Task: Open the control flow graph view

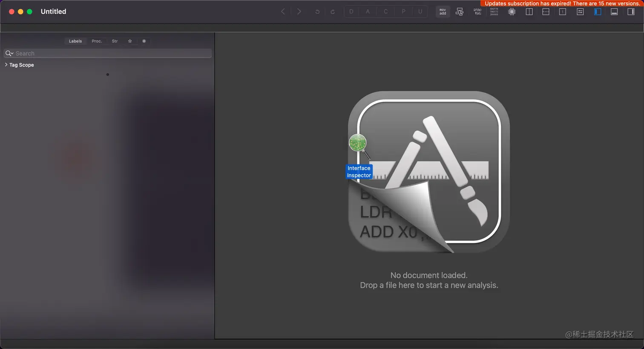Action: (460, 12)
